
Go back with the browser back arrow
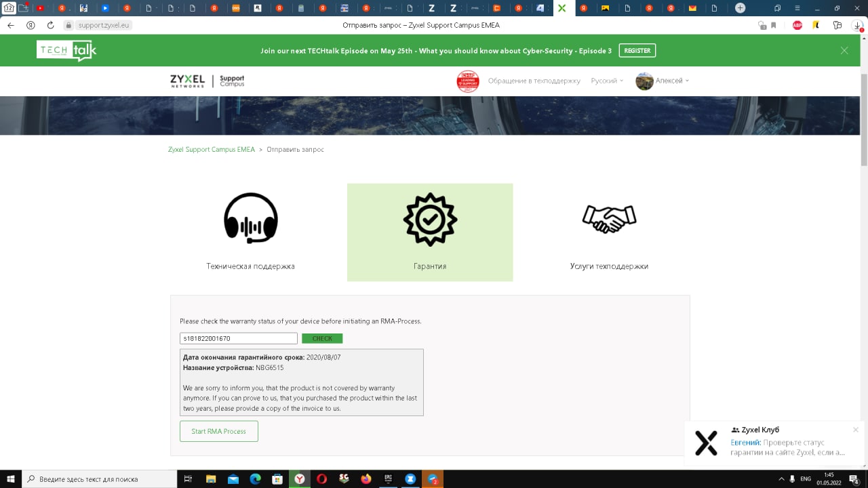click(x=10, y=25)
